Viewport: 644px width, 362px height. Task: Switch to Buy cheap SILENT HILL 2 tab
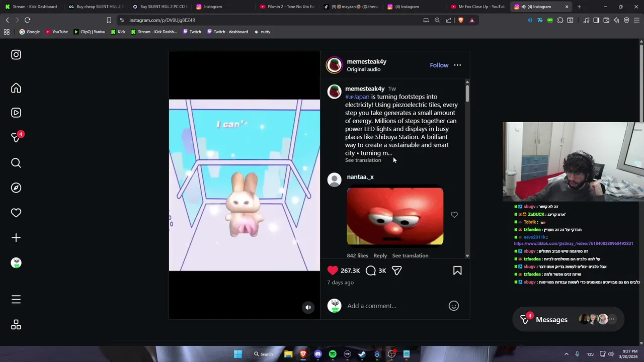tap(96, 7)
